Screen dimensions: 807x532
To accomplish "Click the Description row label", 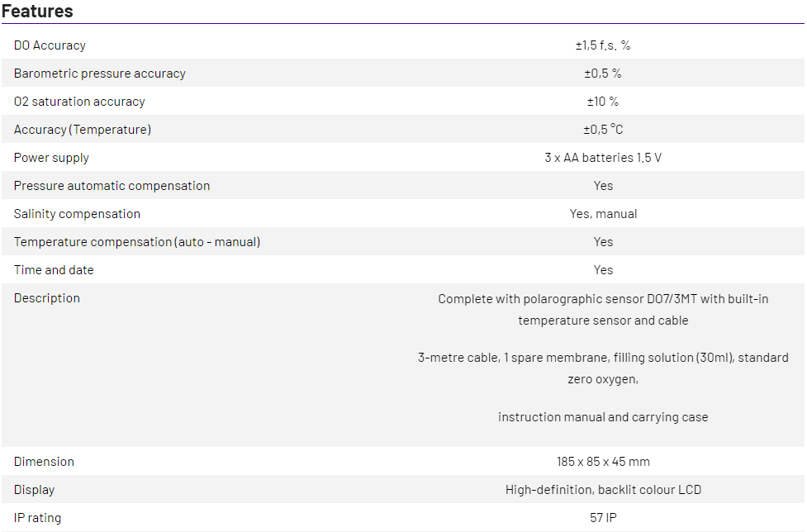I will coord(47,298).
